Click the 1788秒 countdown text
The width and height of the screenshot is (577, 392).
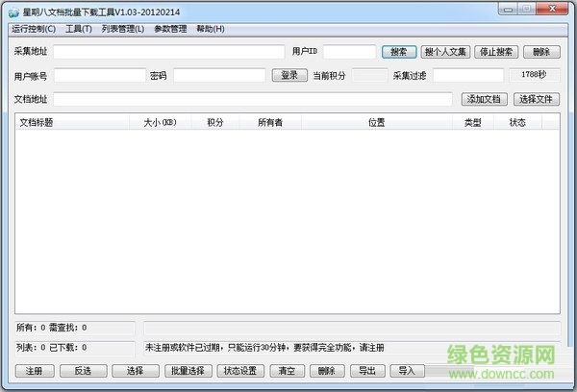click(534, 75)
